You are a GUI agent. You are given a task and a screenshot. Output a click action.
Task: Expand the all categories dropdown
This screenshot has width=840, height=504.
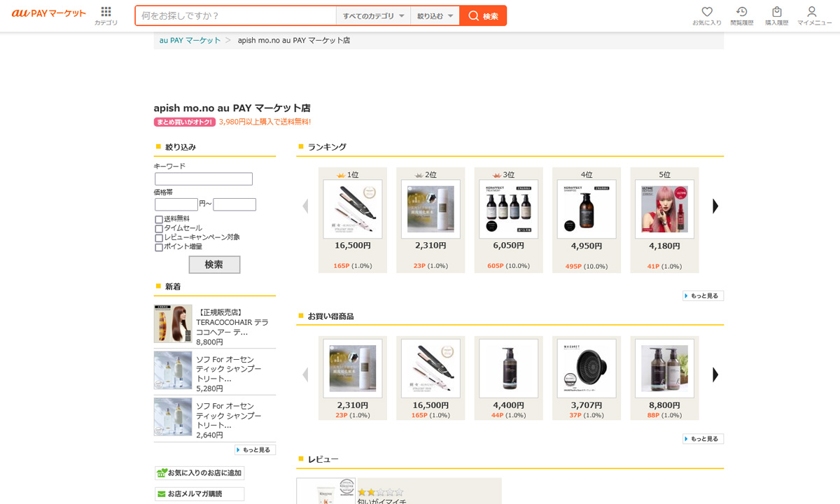point(373,16)
